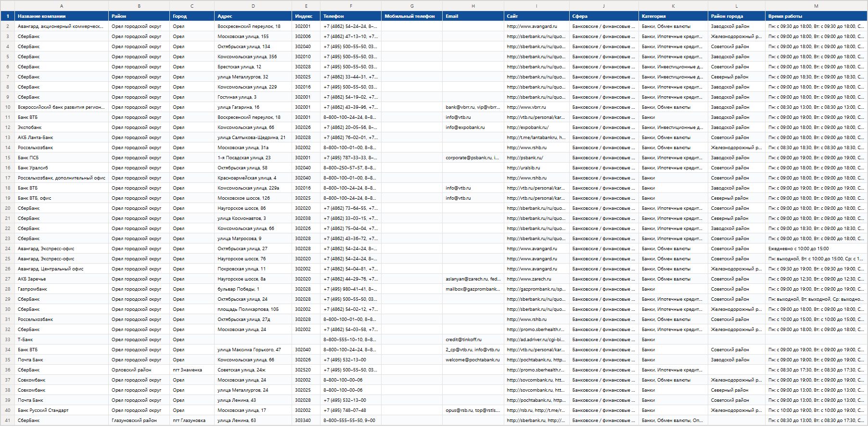Click the address 'улица Максима Горького, 47'

[253, 350]
